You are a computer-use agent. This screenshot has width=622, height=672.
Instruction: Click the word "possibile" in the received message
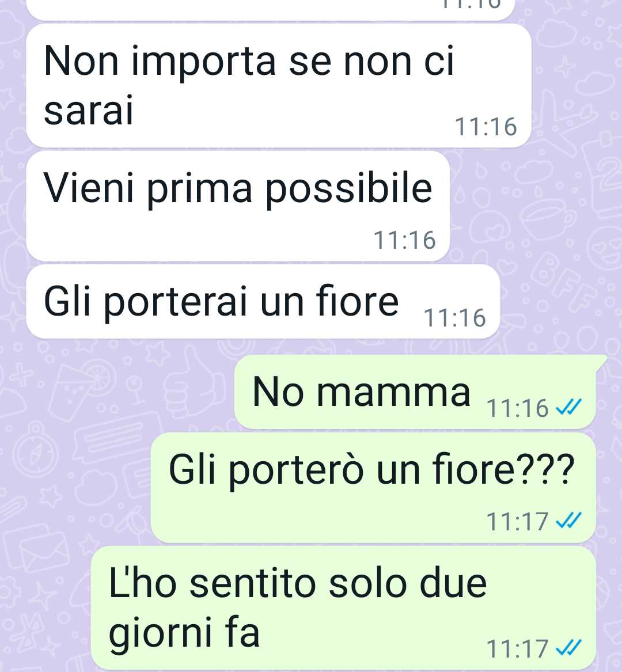point(348,188)
